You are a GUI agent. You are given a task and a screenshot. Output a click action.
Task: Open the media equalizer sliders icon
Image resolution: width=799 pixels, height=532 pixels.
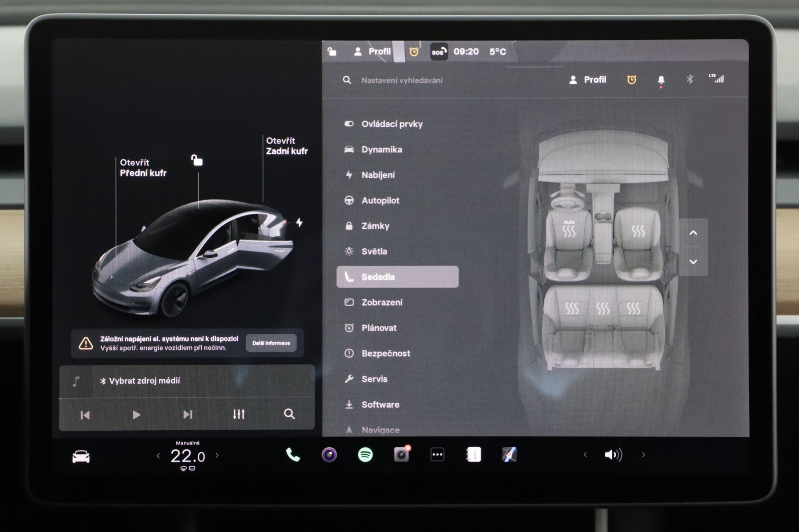tap(239, 414)
